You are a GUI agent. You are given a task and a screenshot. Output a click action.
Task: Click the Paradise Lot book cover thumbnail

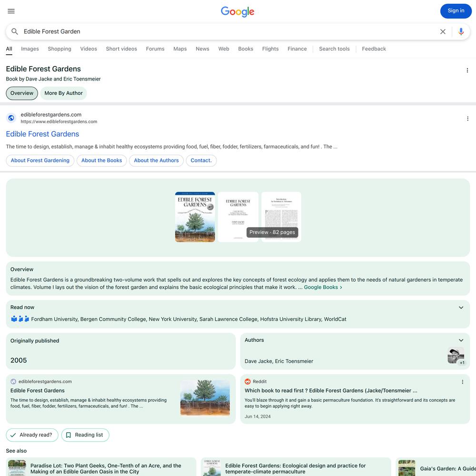coord(17,468)
